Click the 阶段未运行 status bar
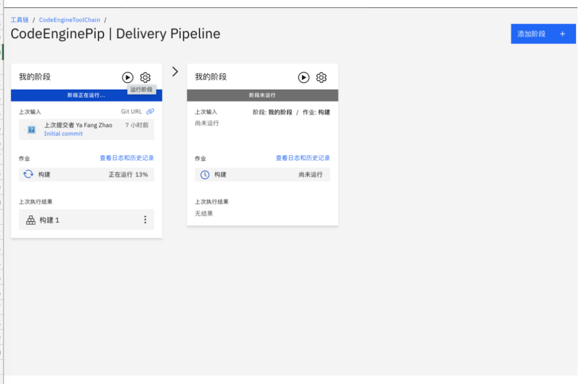 click(x=262, y=95)
